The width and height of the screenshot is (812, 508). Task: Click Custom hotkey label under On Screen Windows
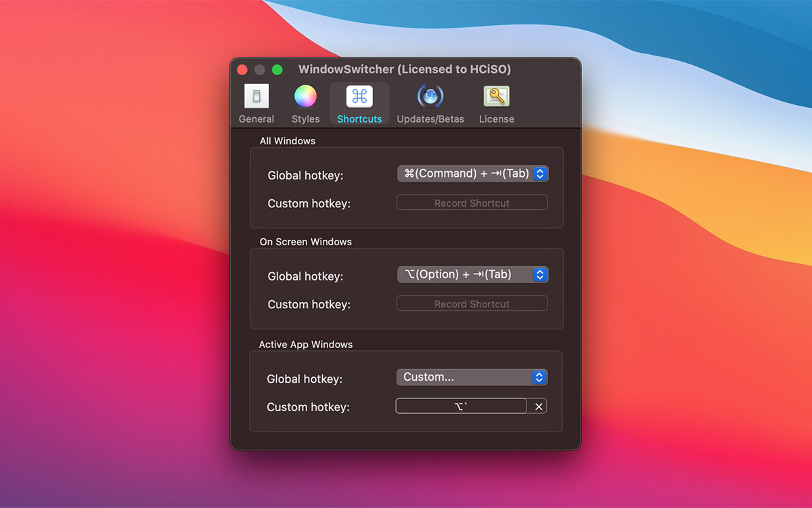pyautogui.click(x=309, y=304)
